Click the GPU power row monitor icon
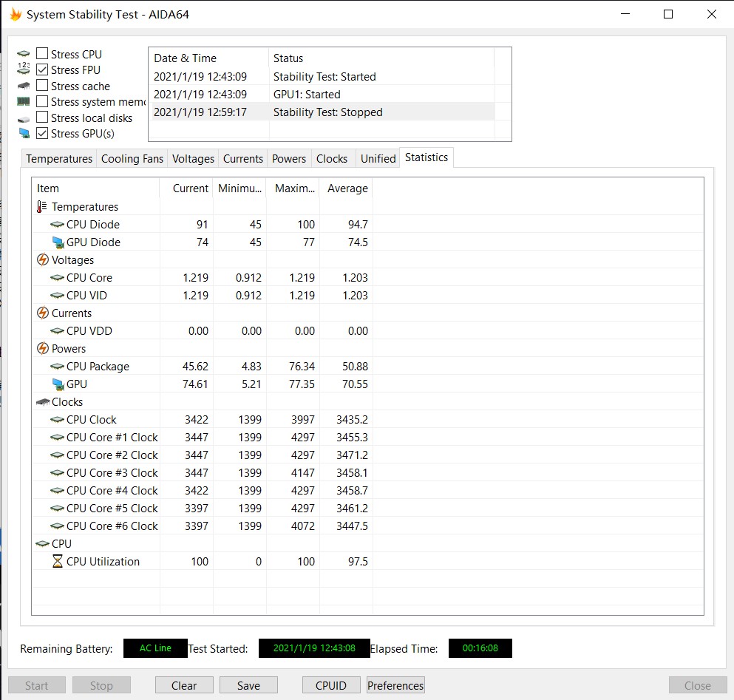734x700 pixels. pyautogui.click(x=58, y=384)
